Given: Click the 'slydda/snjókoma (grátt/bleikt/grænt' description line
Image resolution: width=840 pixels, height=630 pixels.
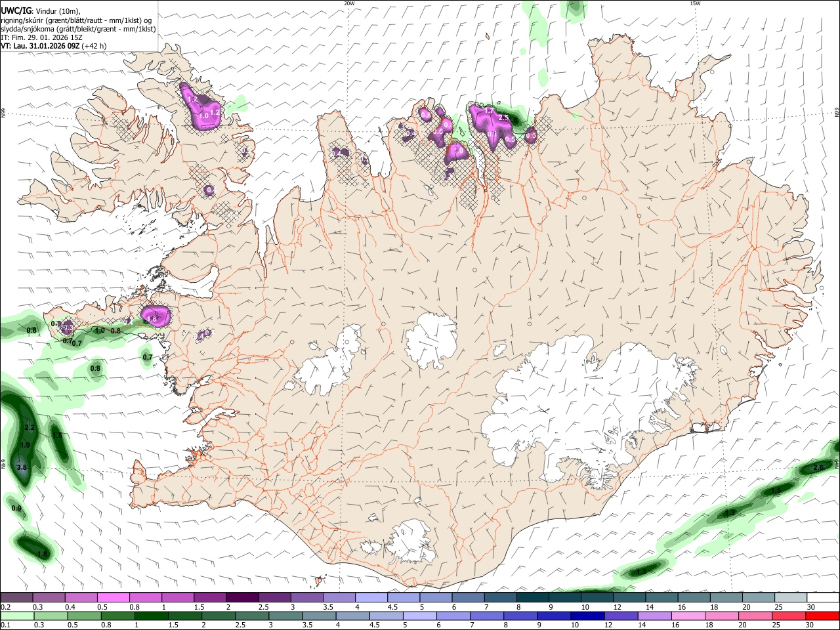Looking at the screenshot, I should pos(78,30).
